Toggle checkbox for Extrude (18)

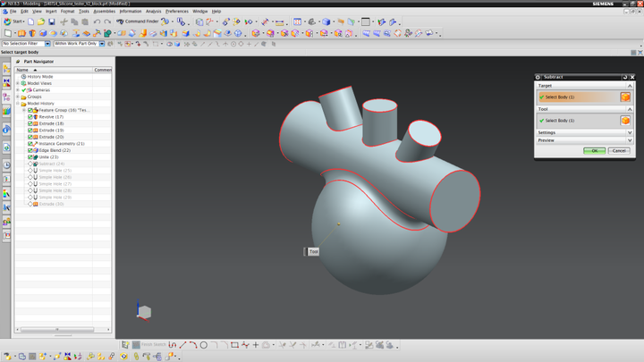point(30,123)
